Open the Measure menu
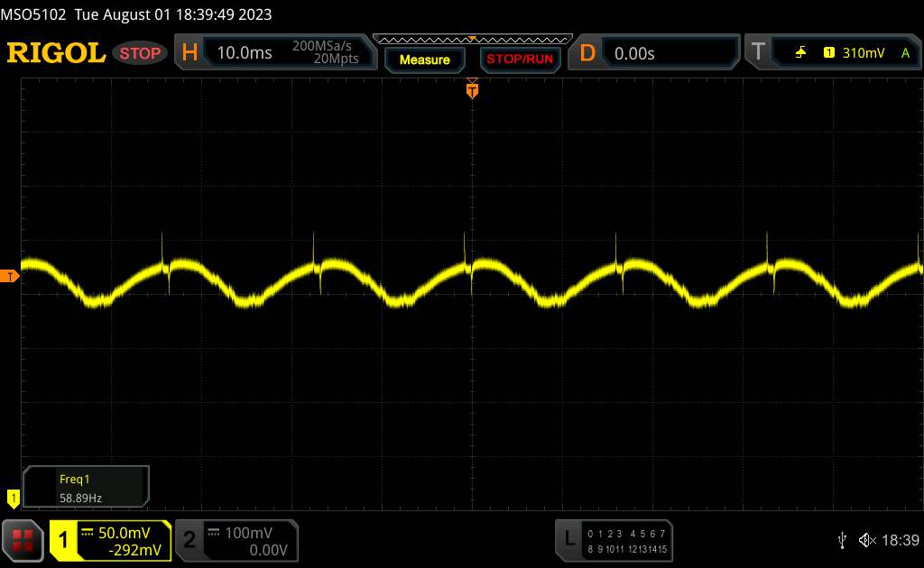The image size is (924, 568). click(425, 60)
